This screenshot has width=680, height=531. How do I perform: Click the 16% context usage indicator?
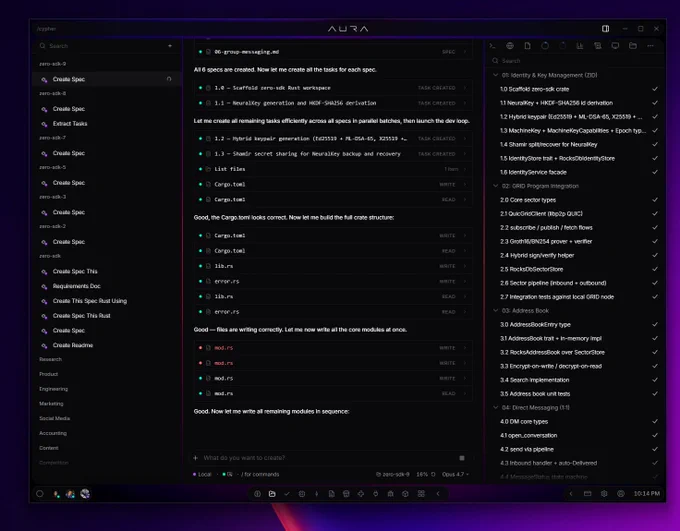pyautogui.click(x=422, y=474)
